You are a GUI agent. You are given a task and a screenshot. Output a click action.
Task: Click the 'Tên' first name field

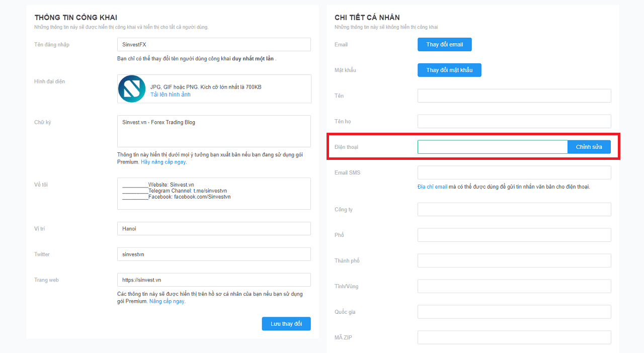[514, 96]
